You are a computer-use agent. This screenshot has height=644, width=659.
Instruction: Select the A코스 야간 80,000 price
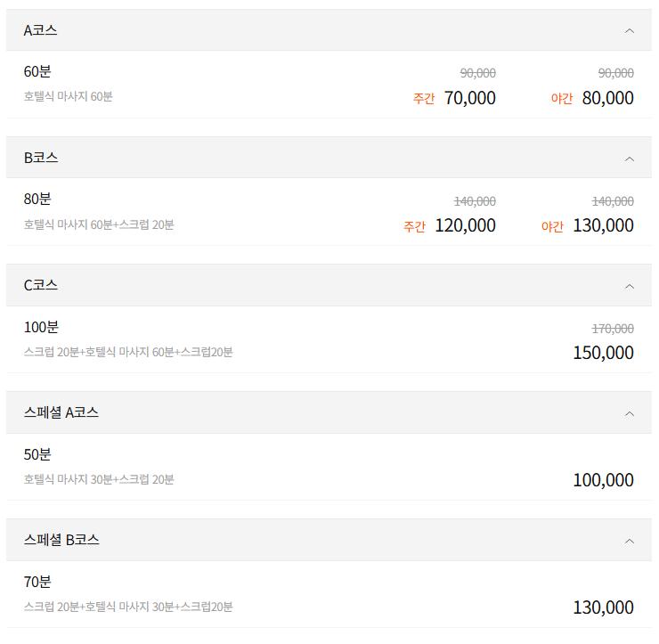[x=607, y=98]
